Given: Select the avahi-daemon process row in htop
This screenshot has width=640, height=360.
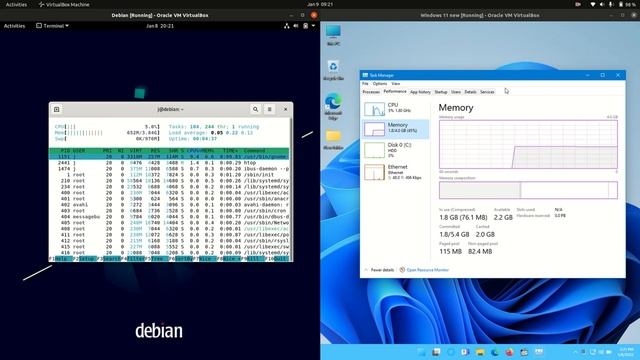Looking at the screenshot, I should click(169, 204).
